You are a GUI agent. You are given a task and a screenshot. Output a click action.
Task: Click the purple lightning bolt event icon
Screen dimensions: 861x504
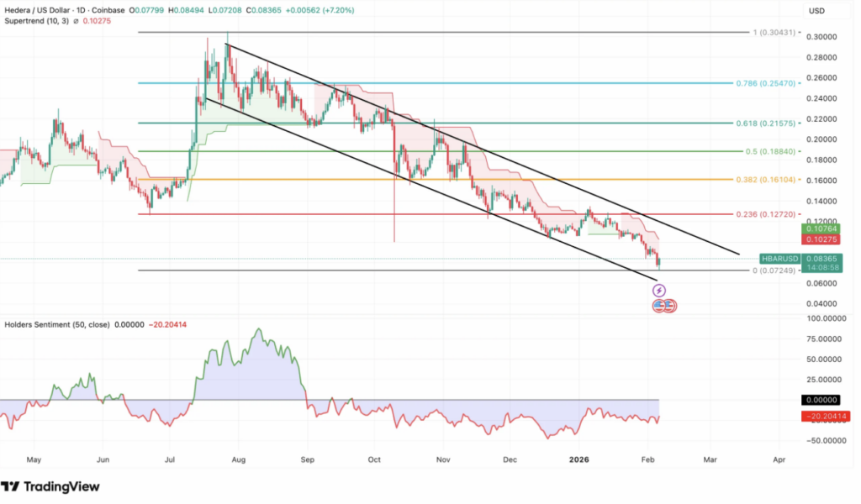[x=659, y=290]
